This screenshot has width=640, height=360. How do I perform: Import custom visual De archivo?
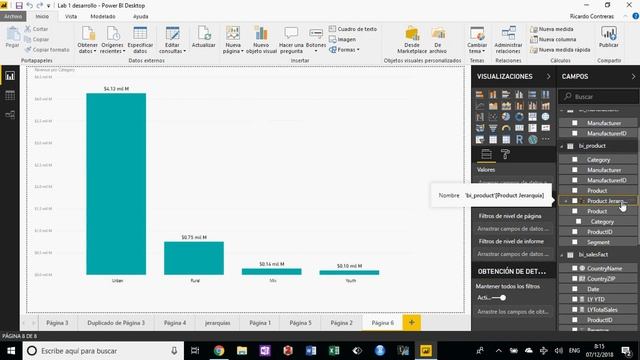[438, 40]
